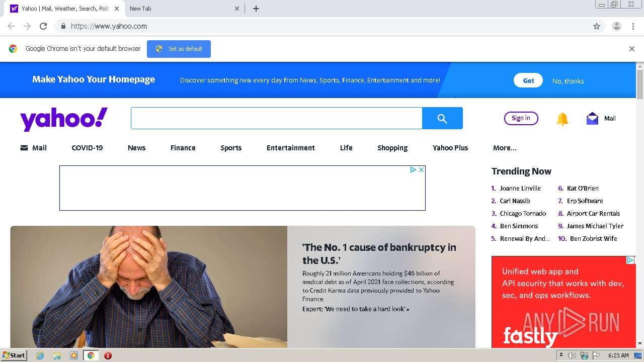Click the red Opera-style taskbar icon

108,355
